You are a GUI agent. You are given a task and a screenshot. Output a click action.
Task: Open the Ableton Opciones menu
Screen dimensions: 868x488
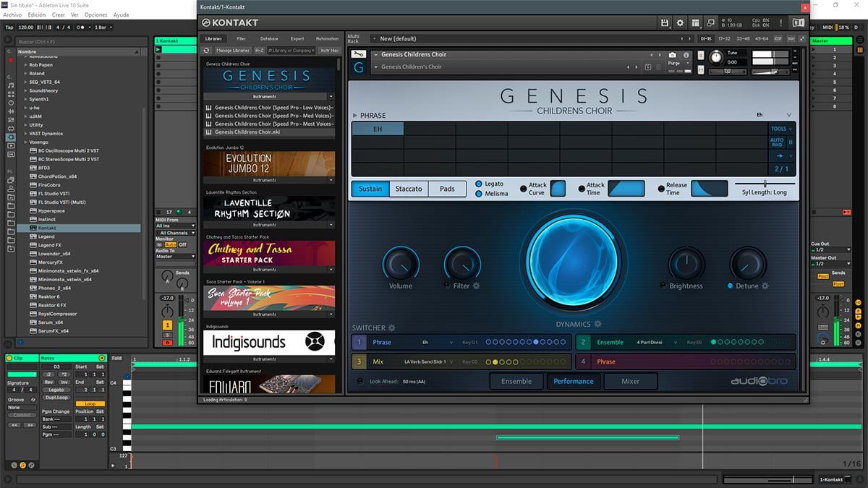tap(95, 14)
